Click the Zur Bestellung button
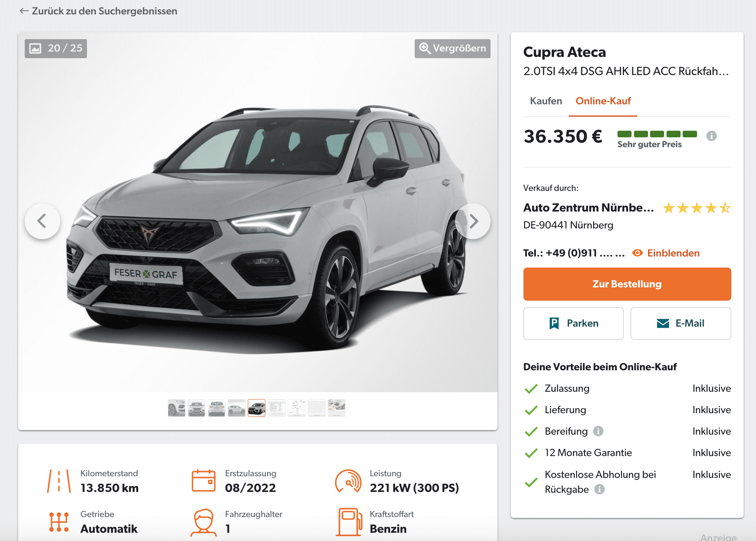 (627, 284)
